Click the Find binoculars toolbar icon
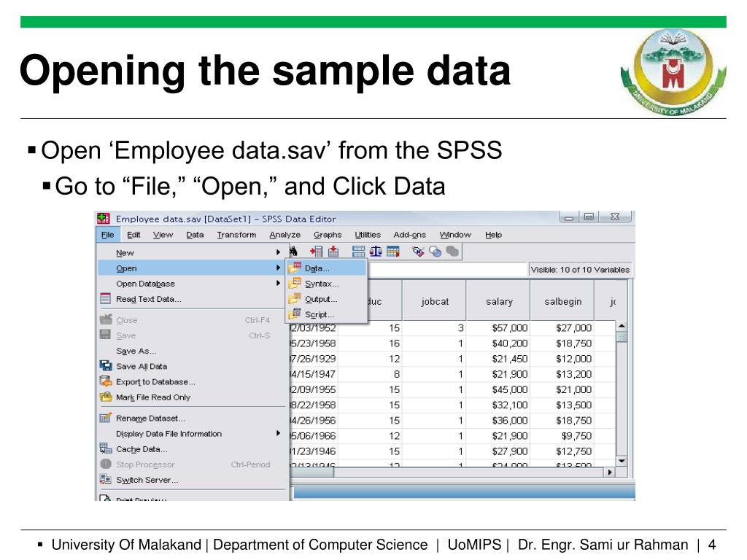The height and width of the screenshot is (560, 747). point(293,252)
